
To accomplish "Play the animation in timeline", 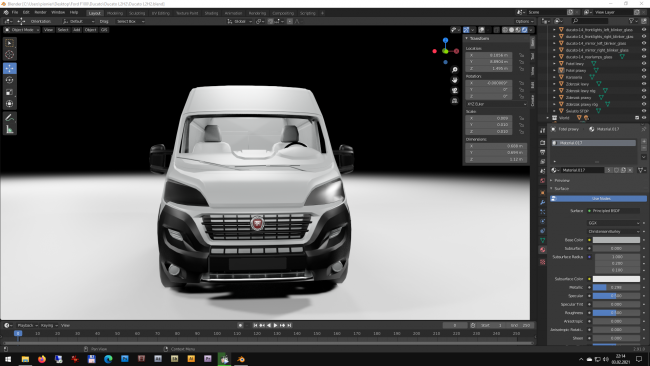I will 275,325.
